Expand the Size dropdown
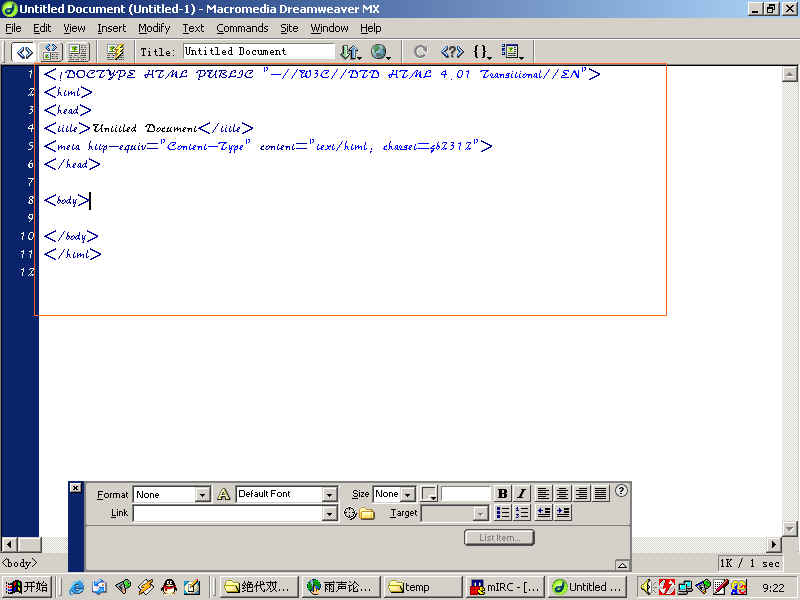Image resolution: width=800 pixels, height=600 pixels. (408, 494)
